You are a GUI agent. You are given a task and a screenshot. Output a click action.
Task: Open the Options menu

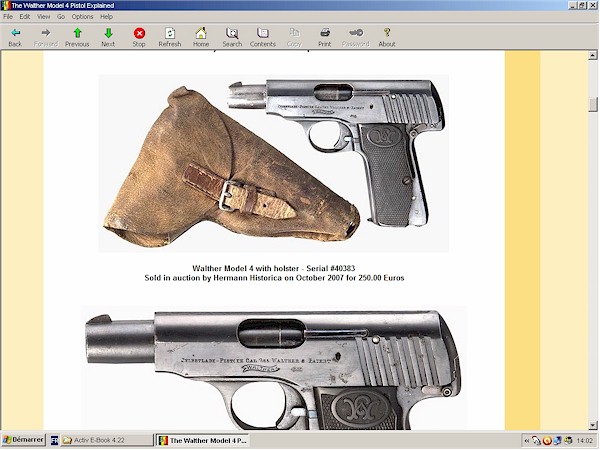(x=82, y=16)
